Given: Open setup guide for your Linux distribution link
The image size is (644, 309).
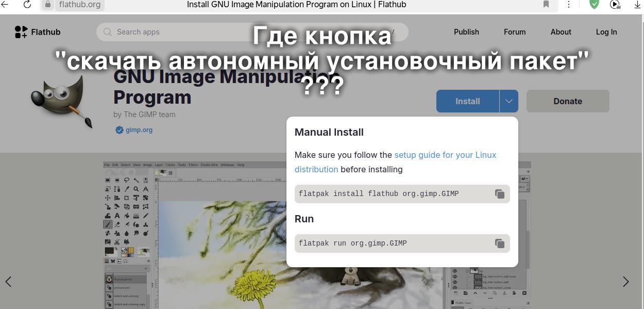Looking at the screenshot, I should tap(395, 162).
